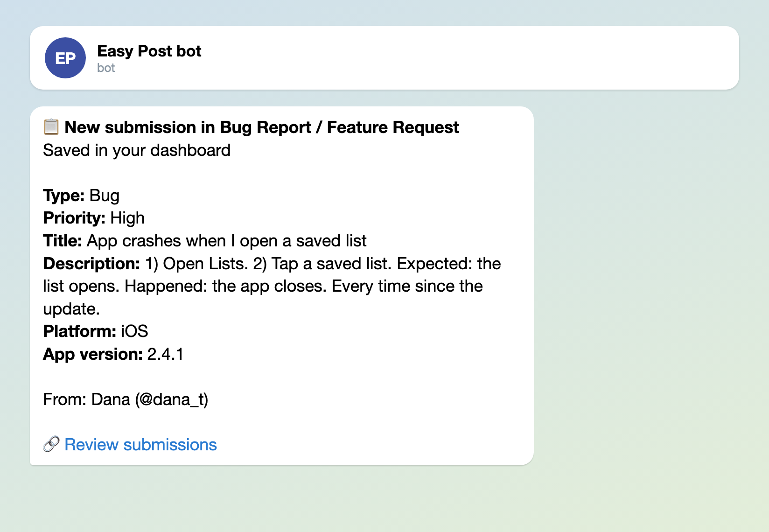Click the Description text starting "1) Open Lists"
Image resolution: width=769 pixels, height=532 pixels.
coord(272,286)
